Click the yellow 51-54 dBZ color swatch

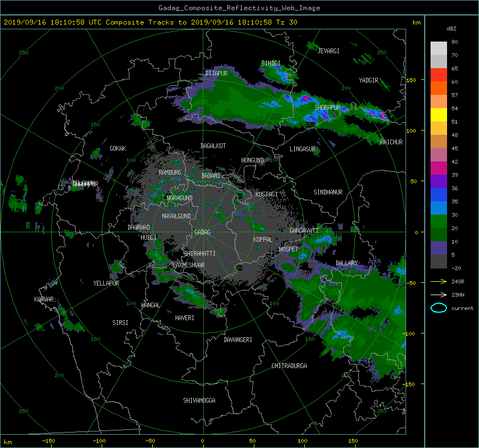[439, 115]
